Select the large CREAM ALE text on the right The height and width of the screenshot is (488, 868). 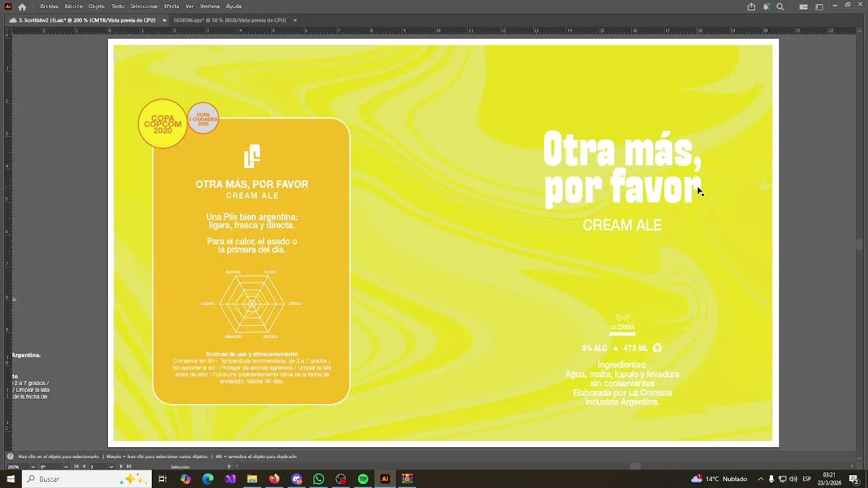622,225
